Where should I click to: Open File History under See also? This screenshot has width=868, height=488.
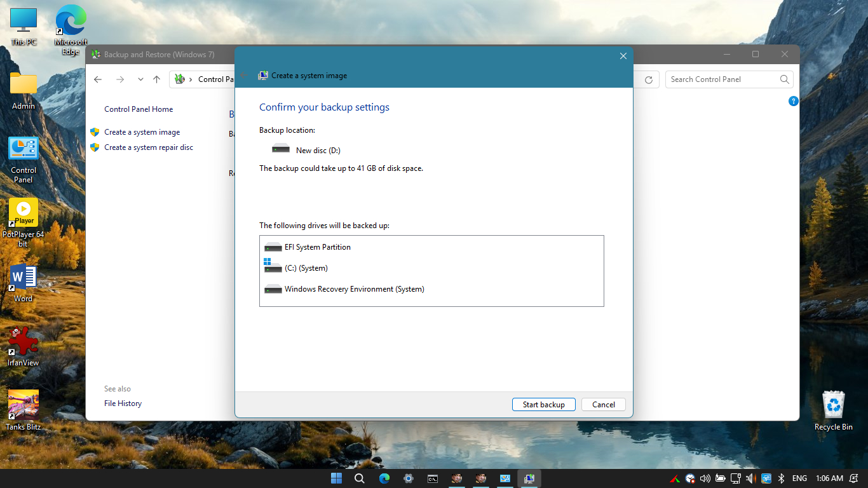[123, 403]
